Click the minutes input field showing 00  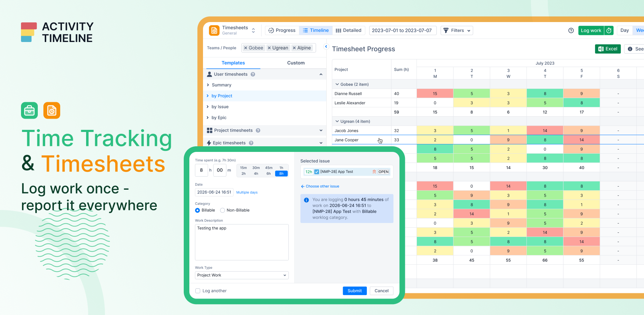(220, 170)
